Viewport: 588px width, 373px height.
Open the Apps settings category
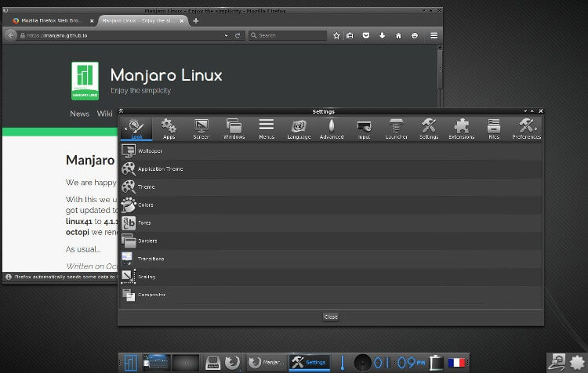coord(169,129)
